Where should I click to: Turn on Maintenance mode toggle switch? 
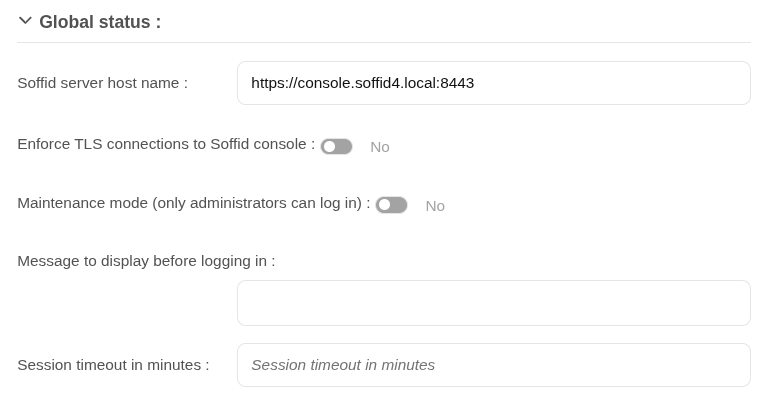[391, 205]
